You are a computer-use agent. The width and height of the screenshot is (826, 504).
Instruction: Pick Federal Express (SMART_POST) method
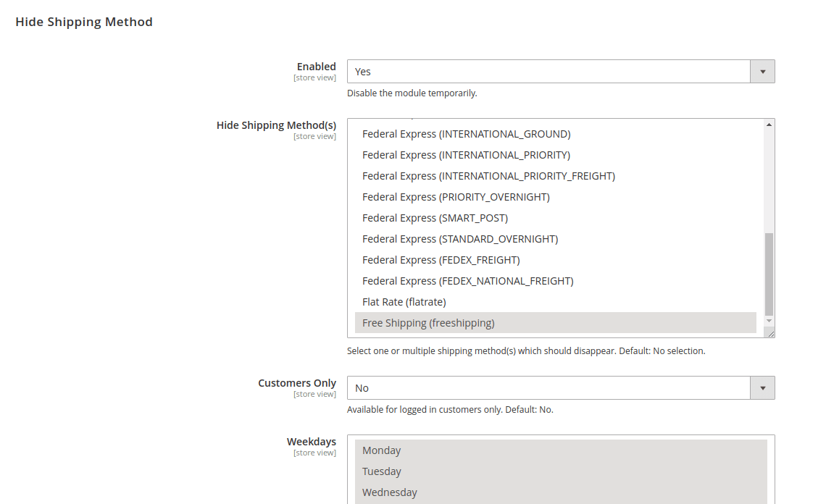click(x=435, y=218)
